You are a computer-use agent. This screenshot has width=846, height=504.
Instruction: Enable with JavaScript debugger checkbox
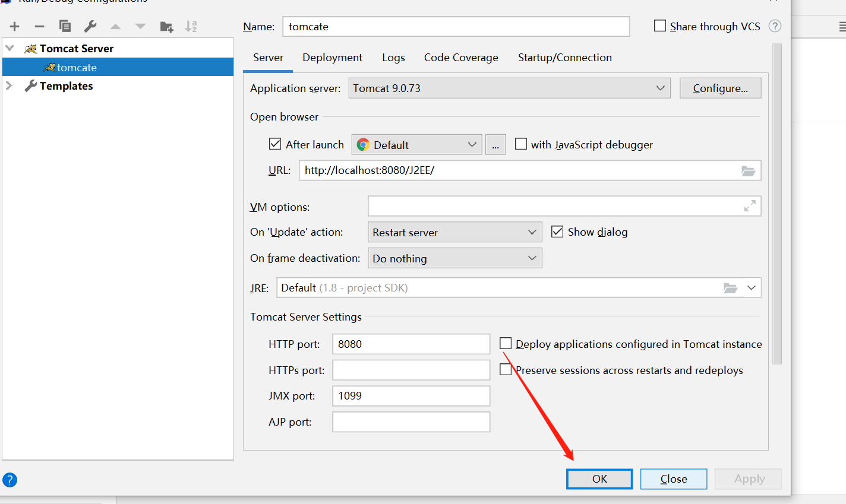point(521,144)
